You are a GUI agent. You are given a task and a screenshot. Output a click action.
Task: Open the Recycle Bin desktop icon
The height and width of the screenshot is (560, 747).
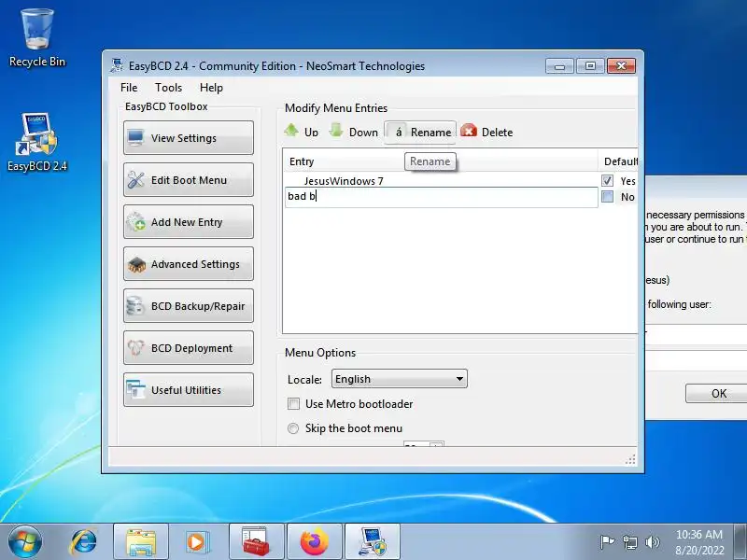[37, 38]
